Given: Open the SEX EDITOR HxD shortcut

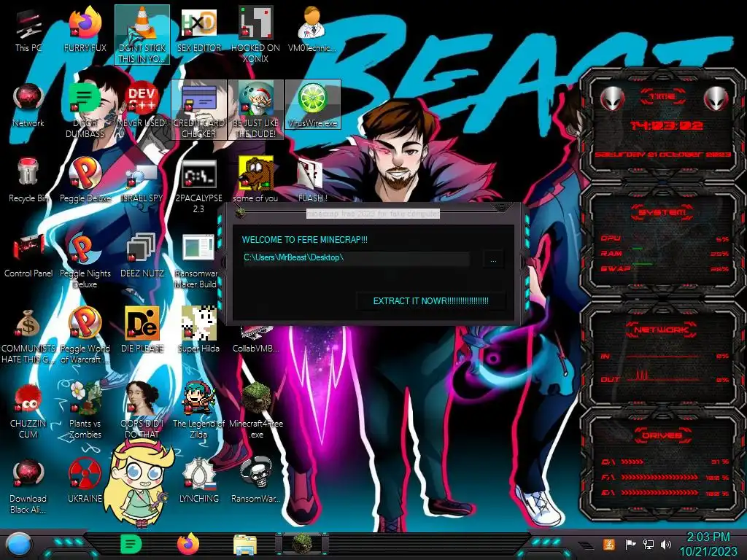Looking at the screenshot, I should 198,30.
